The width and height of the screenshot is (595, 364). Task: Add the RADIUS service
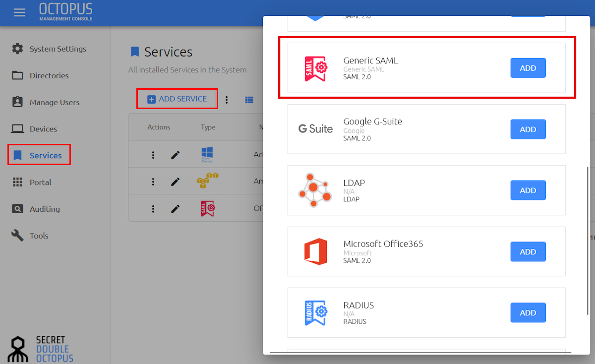coord(528,313)
